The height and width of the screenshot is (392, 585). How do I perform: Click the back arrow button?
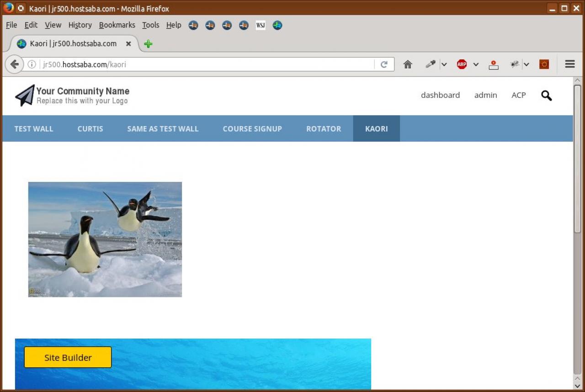(x=14, y=64)
